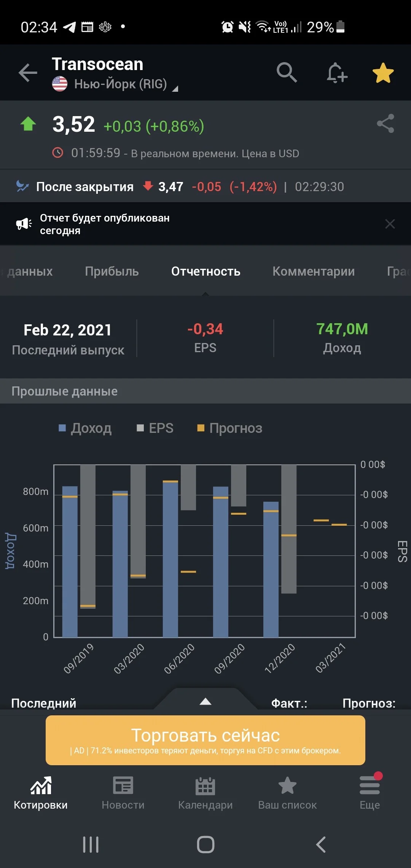Image resolution: width=411 pixels, height=868 pixels.
Task: Select the Отчетность tab
Action: [x=205, y=271]
